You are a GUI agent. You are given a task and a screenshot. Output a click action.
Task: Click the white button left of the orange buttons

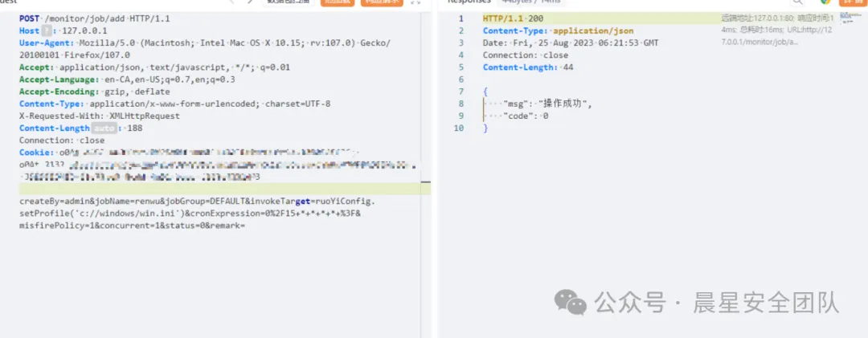pyautogui.click(x=289, y=2)
